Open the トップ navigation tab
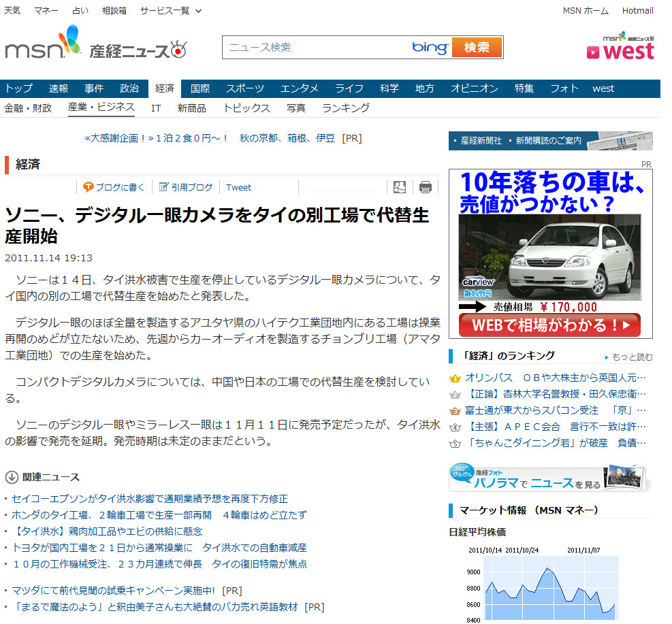 (x=18, y=88)
